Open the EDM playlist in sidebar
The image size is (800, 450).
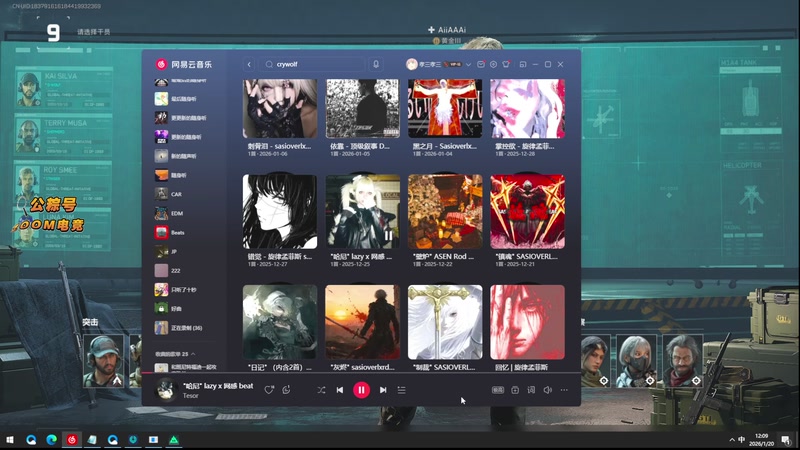(184, 213)
